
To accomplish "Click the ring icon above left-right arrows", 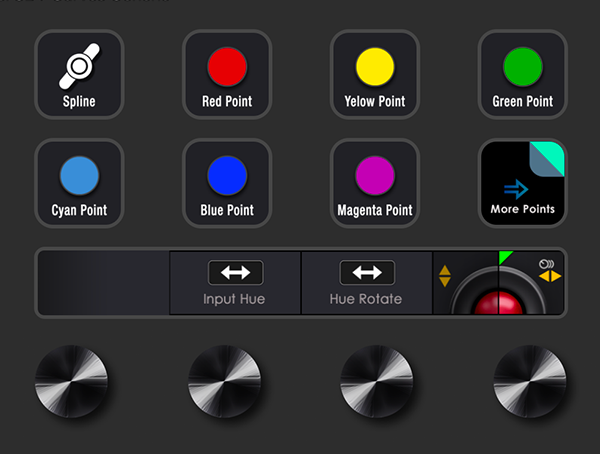I will tap(546, 264).
